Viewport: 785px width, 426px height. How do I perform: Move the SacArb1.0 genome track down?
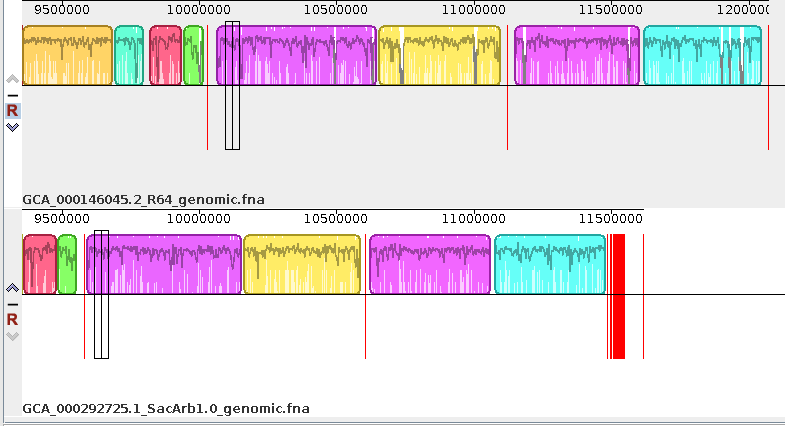click(12, 336)
